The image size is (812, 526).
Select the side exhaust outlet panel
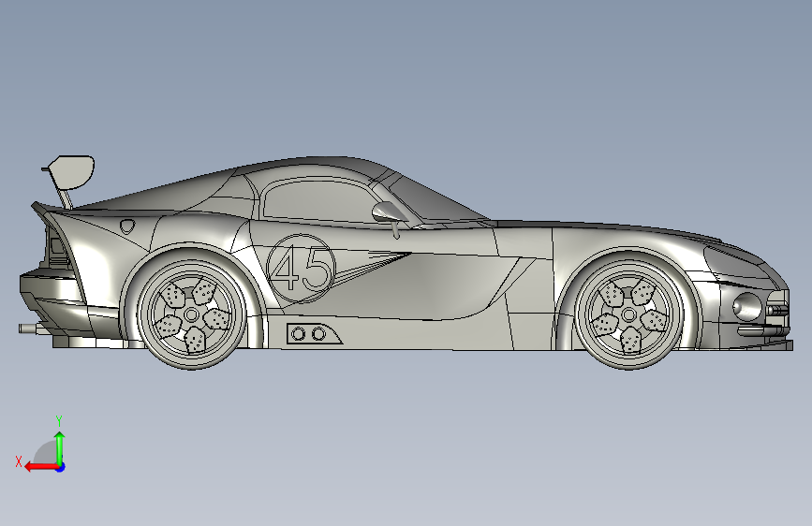click(313, 334)
